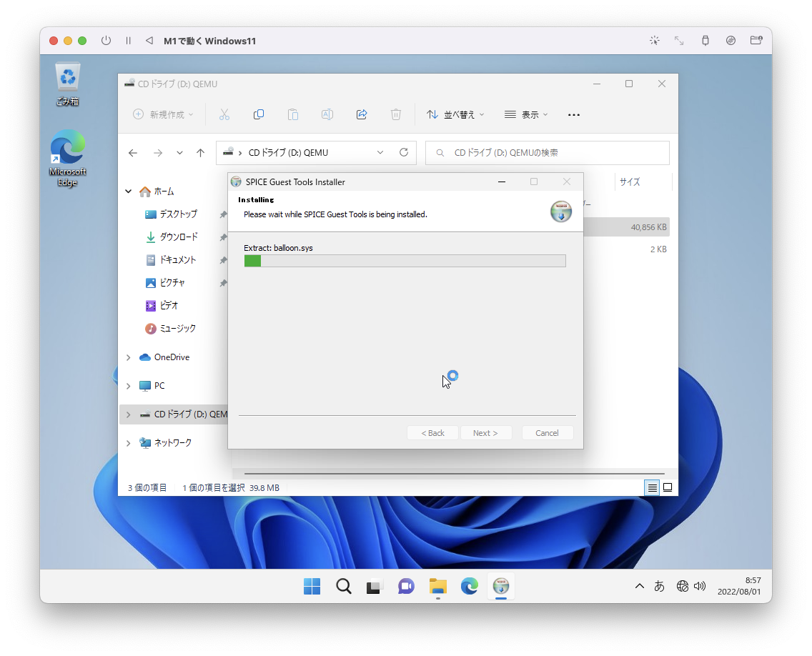The width and height of the screenshot is (812, 656).
Task: Go forward in Explorer navigation
Action: 158,153
